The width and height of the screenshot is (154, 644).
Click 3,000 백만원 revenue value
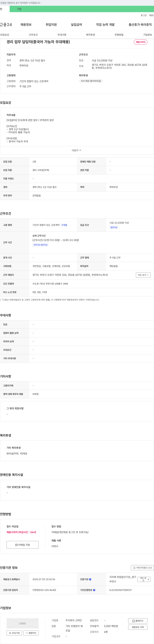(x=111, y=626)
